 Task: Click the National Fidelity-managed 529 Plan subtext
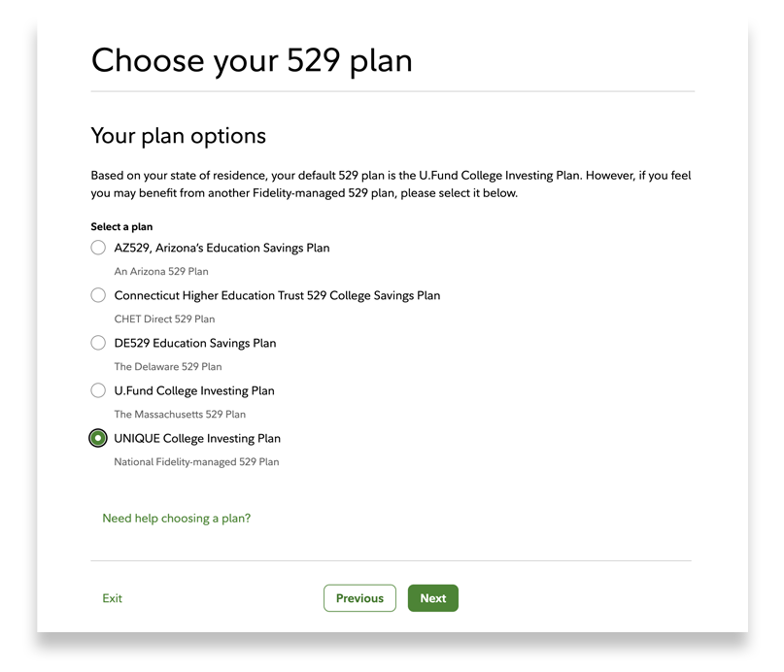(196, 461)
